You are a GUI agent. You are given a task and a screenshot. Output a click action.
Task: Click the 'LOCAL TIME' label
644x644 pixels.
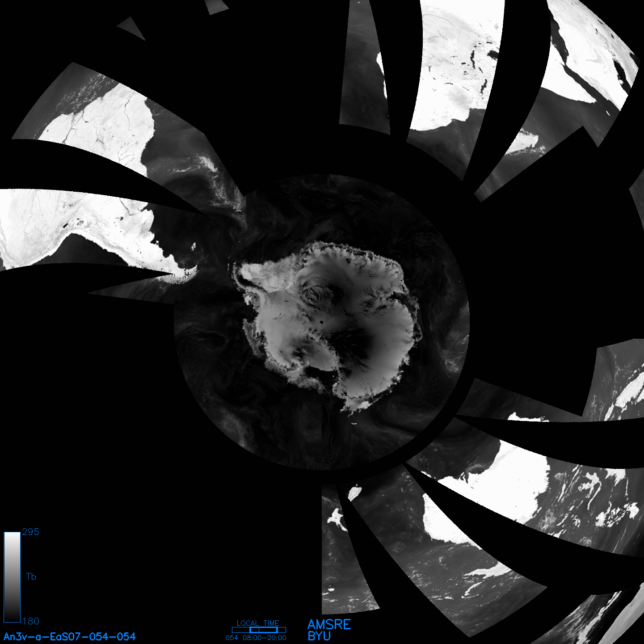(x=258, y=623)
